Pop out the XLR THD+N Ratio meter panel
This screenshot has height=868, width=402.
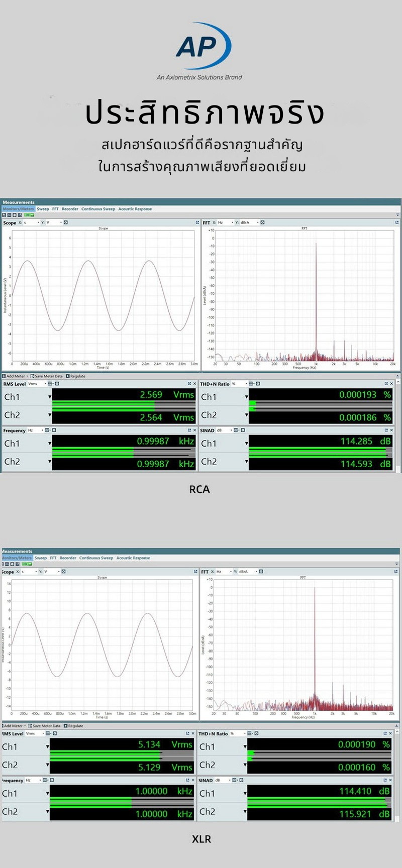[x=385, y=734]
